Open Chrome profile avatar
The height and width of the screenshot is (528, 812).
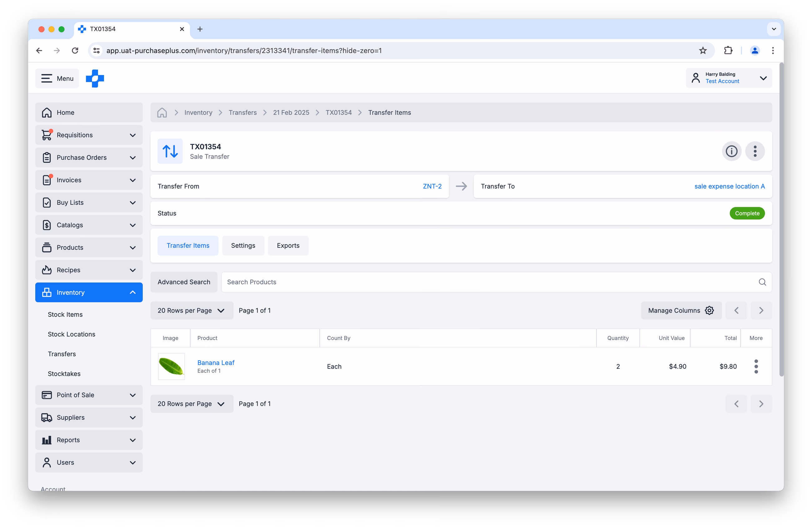(755, 51)
